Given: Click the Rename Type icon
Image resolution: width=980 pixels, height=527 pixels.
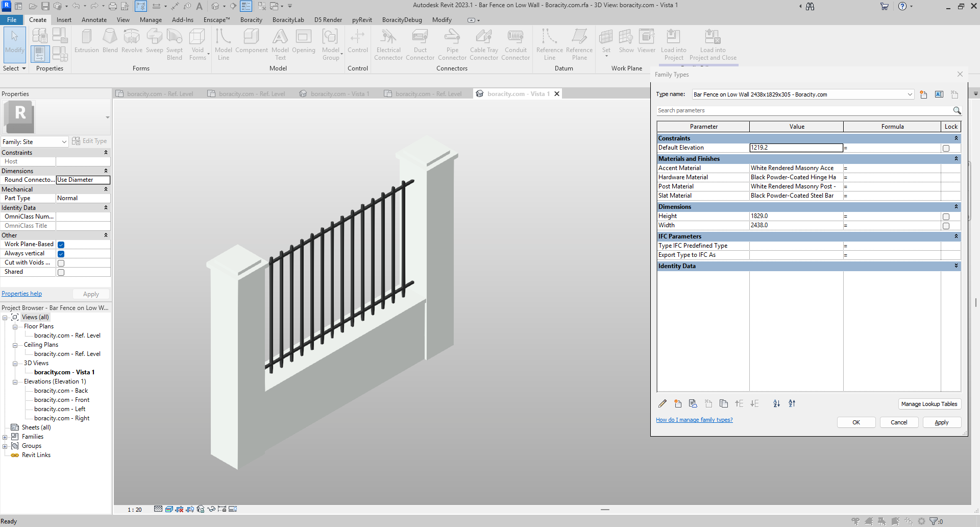Looking at the screenshot, I should tap(939, 94).
